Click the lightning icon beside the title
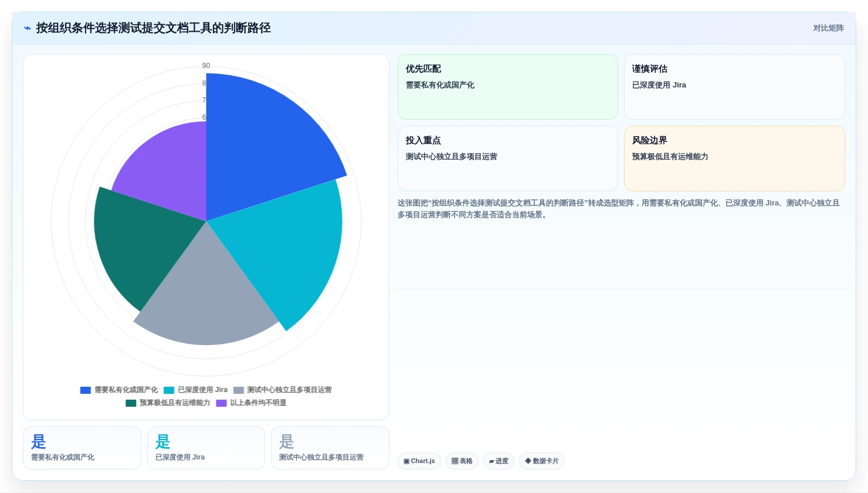This screenshot has width=868, height=493. (28, 28)
